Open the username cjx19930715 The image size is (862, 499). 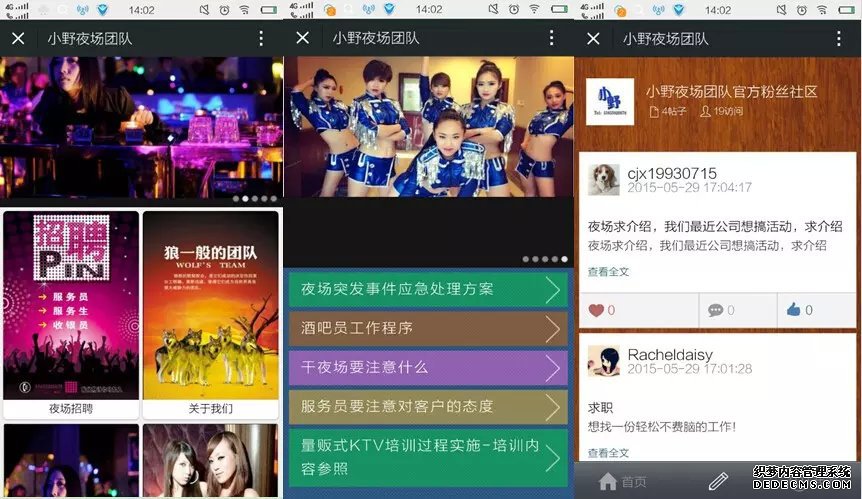(672, 173)
